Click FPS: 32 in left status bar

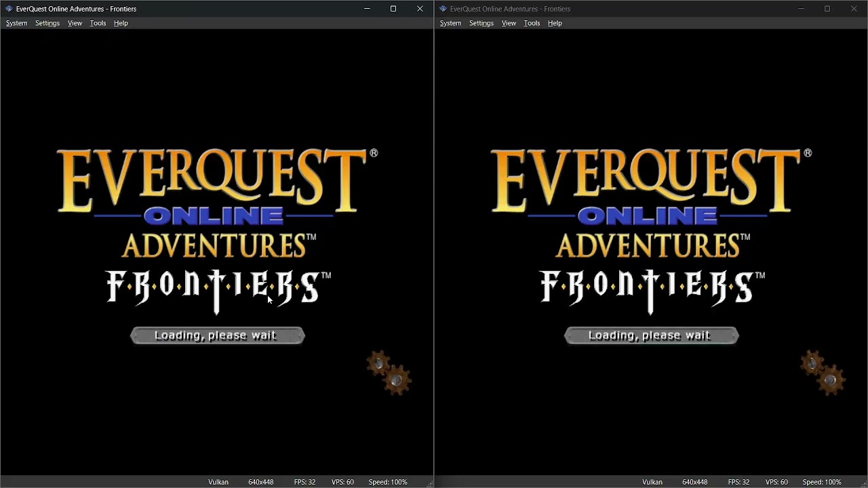point(304,482)
